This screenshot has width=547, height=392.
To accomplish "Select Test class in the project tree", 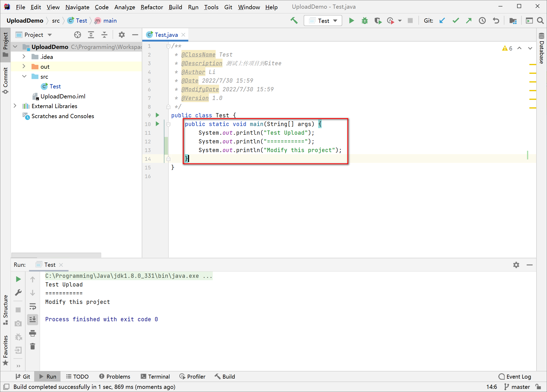I will 55,86.
